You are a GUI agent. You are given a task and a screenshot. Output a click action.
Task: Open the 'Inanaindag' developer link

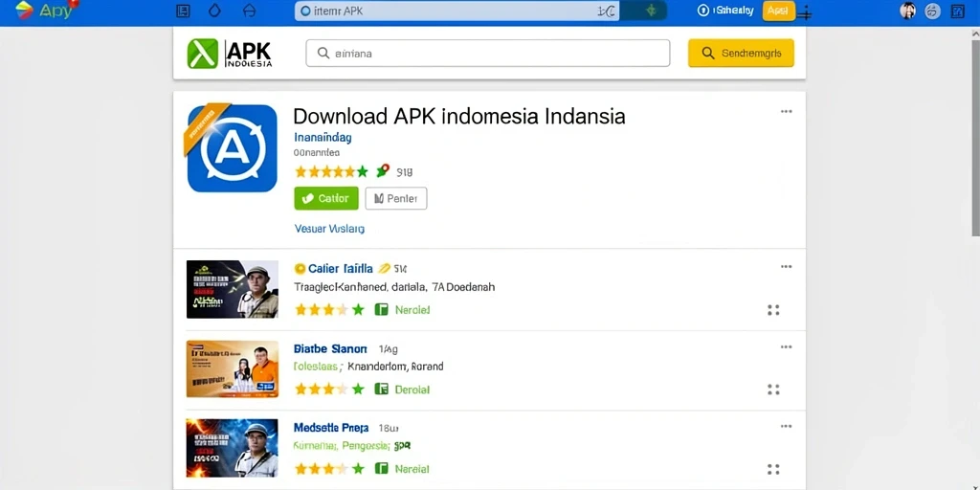pyautogui.click(x=323, y=137)
